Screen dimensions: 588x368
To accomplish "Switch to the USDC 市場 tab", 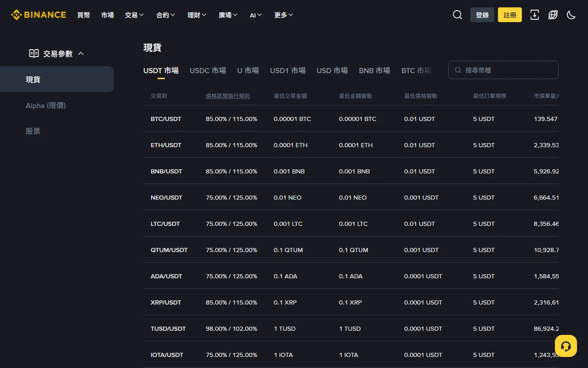I will click(x=208, y=70).
